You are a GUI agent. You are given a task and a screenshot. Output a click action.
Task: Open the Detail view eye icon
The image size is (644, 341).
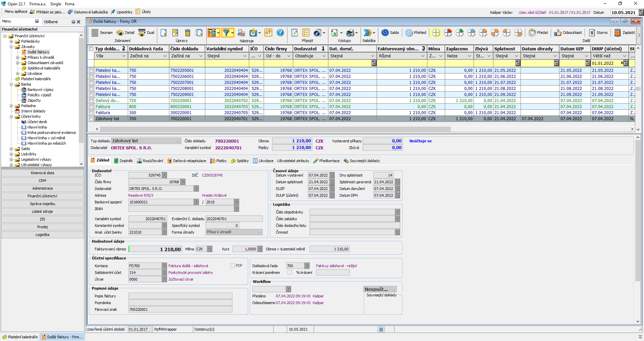125,33
